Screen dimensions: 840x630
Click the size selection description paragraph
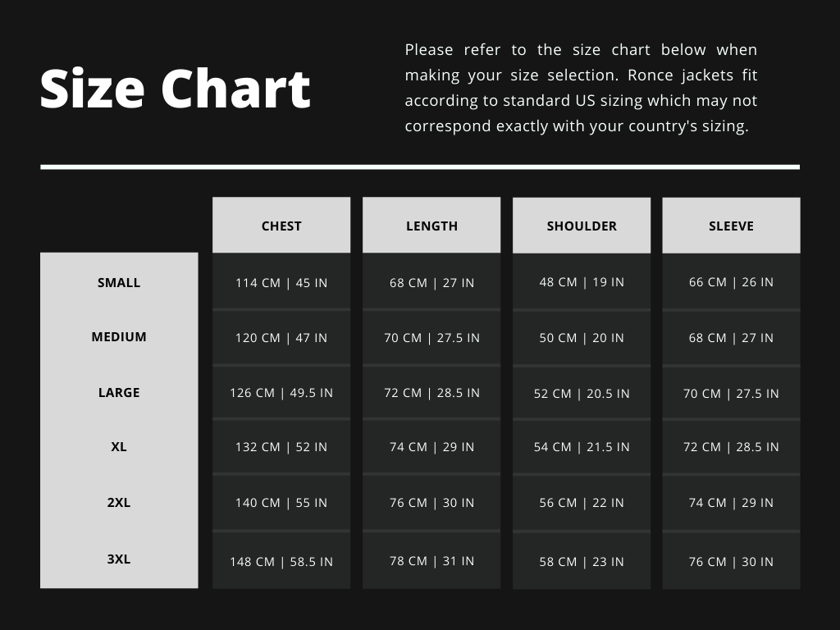[581, 89]
